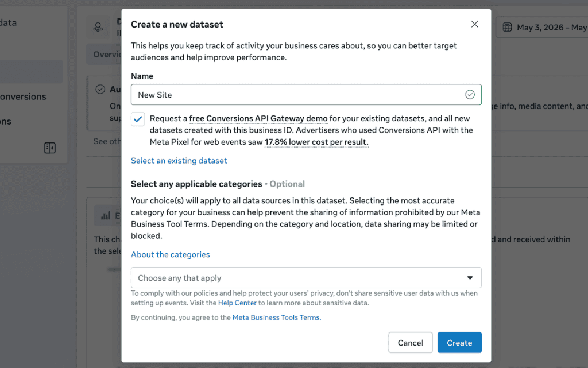Click the 17.8% lower cost per result text

coord(316,142)
